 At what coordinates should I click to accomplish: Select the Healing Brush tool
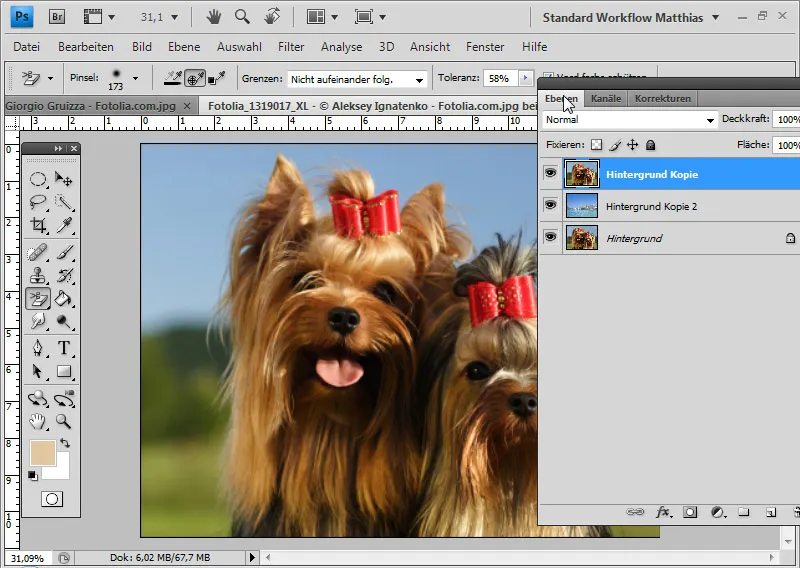38,253
